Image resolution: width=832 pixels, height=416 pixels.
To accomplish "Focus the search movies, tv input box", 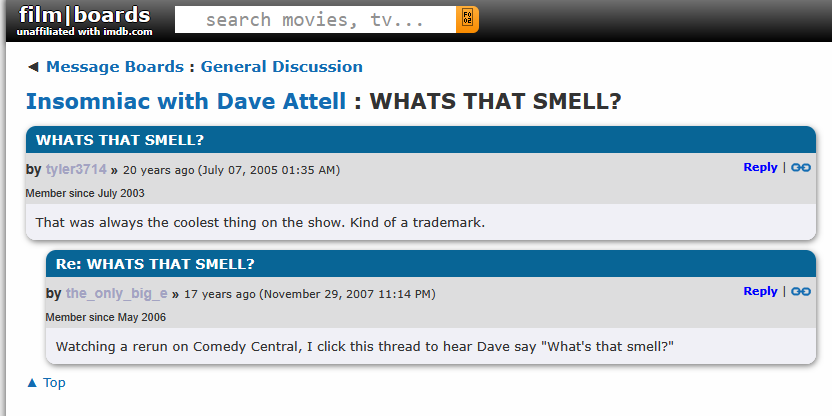I will pos(315,19).
